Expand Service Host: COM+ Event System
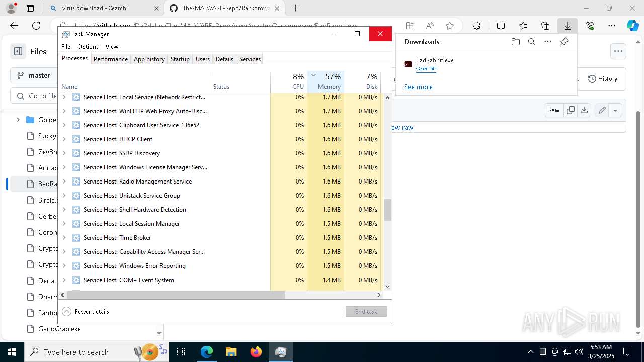644x362 pixels. [64, 280]
